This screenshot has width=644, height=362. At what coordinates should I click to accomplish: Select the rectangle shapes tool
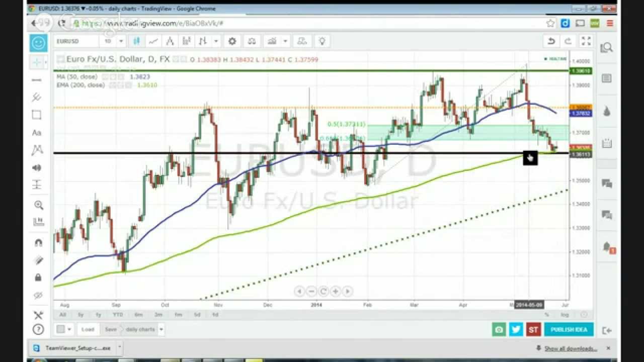[x=37, y=115]
